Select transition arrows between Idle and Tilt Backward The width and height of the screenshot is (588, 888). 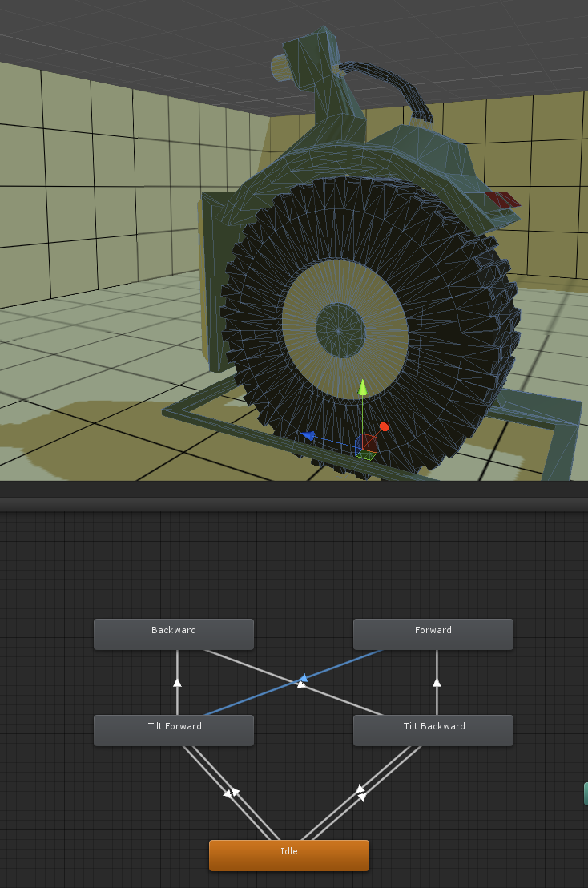point(362,793)
